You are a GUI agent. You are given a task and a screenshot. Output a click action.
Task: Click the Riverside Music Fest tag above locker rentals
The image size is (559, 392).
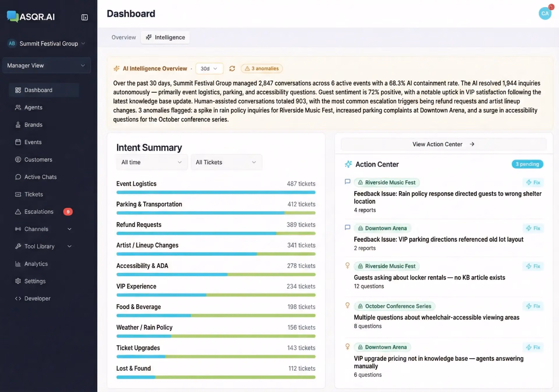tap(387, 266)
